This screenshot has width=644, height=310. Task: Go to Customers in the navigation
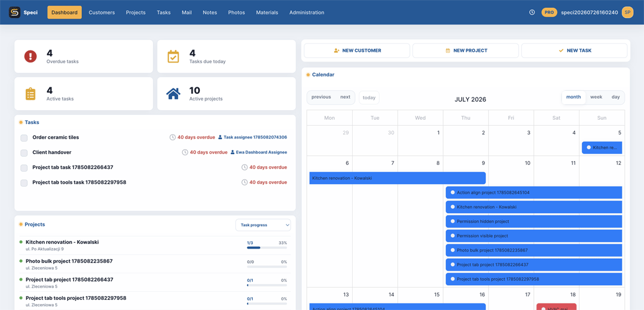(x=102, y=12)
